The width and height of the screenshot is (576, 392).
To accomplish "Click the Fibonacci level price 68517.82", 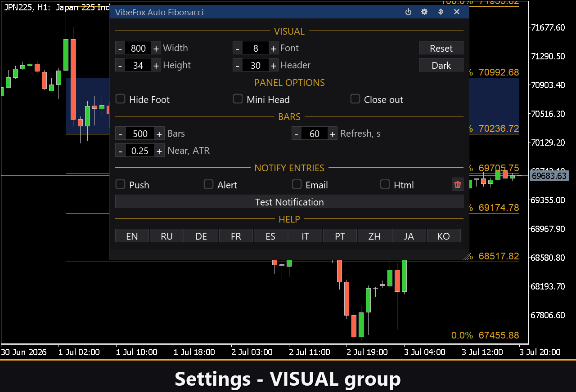I will [499, 256].
